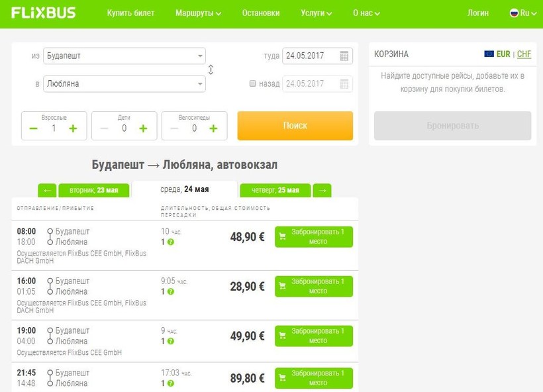Go to previous day with left arrow
Screen dimensions: 543x392
point(47,191)
